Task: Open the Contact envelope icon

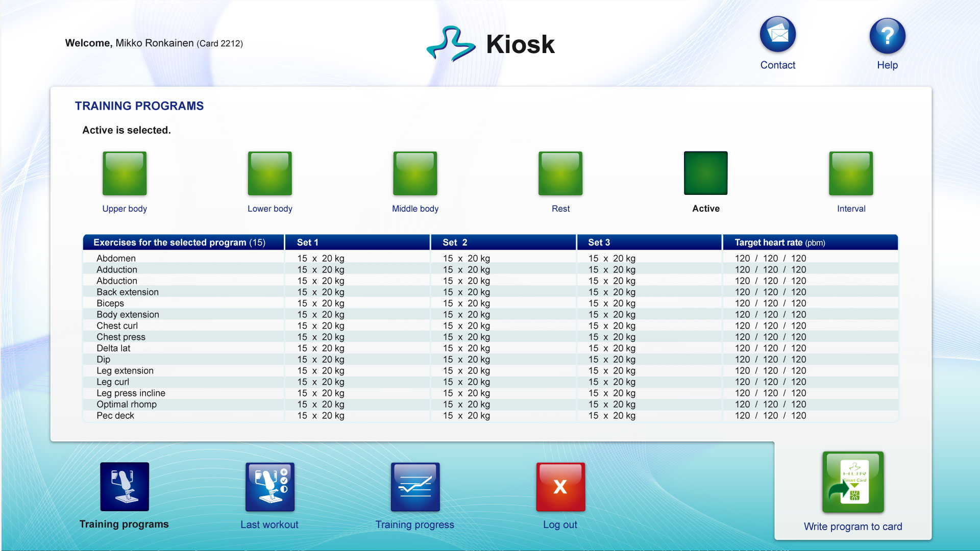Action: (777, 35)
